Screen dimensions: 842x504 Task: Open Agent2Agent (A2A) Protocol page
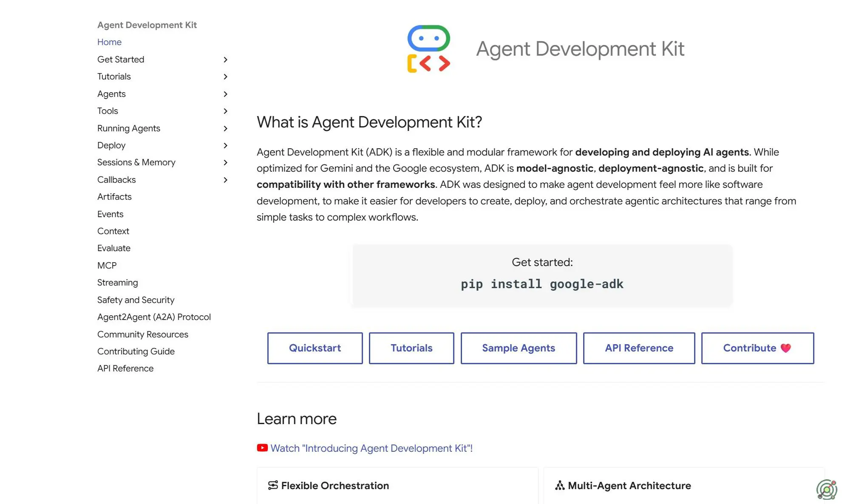pyautogui.click(x=154, y=317)
